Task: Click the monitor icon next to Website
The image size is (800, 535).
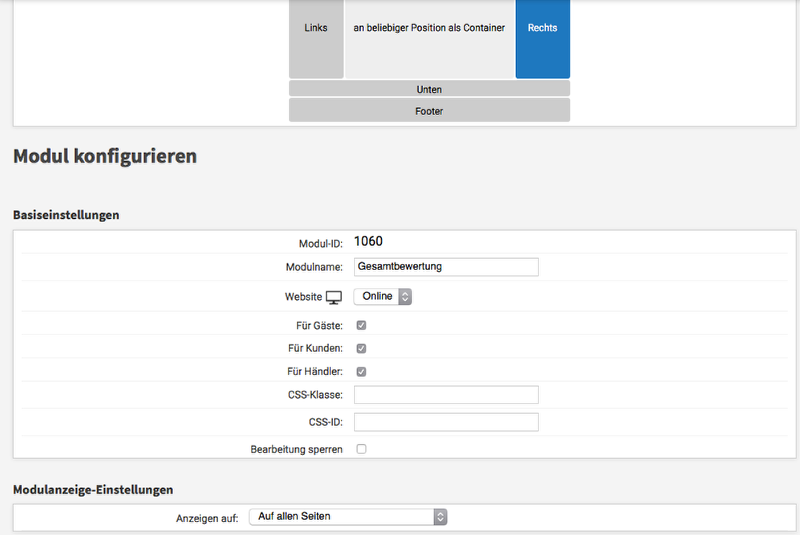Action: coord(334,297)
